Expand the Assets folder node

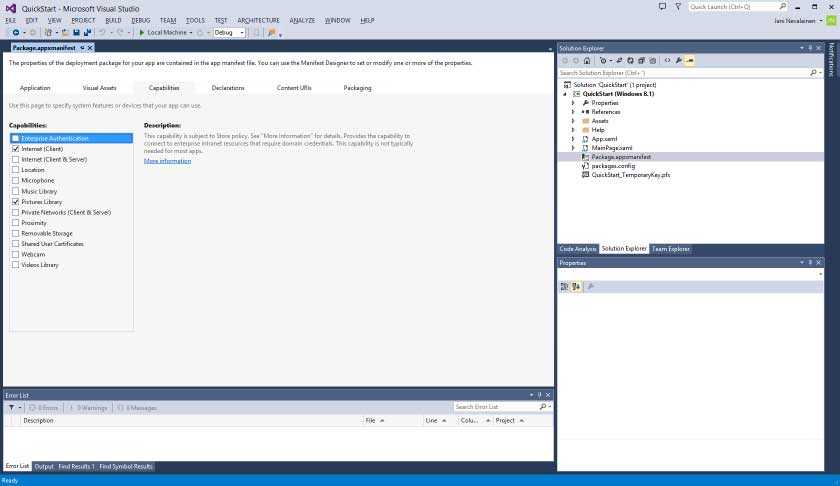(x=573, y=121)
